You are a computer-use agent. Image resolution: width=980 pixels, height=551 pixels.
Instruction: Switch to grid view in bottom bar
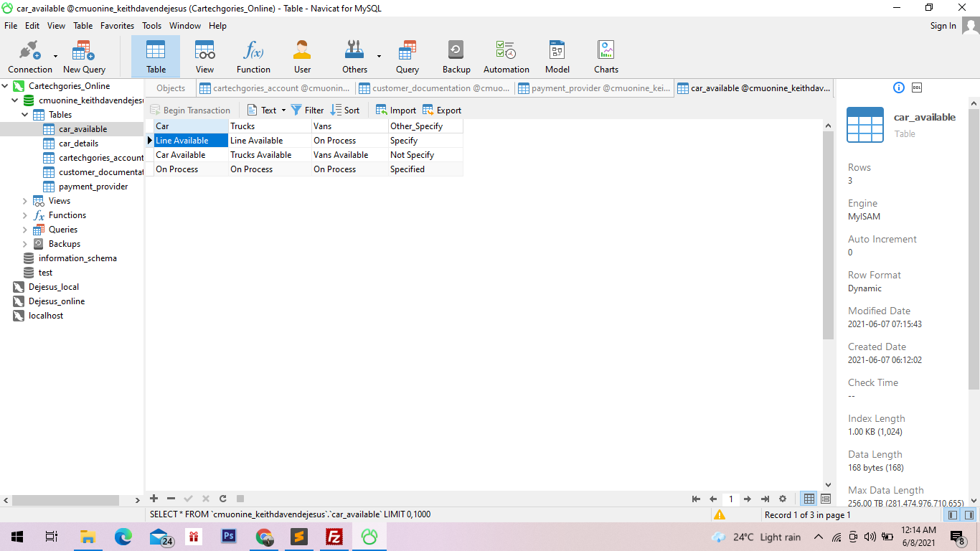coord(809,499)
